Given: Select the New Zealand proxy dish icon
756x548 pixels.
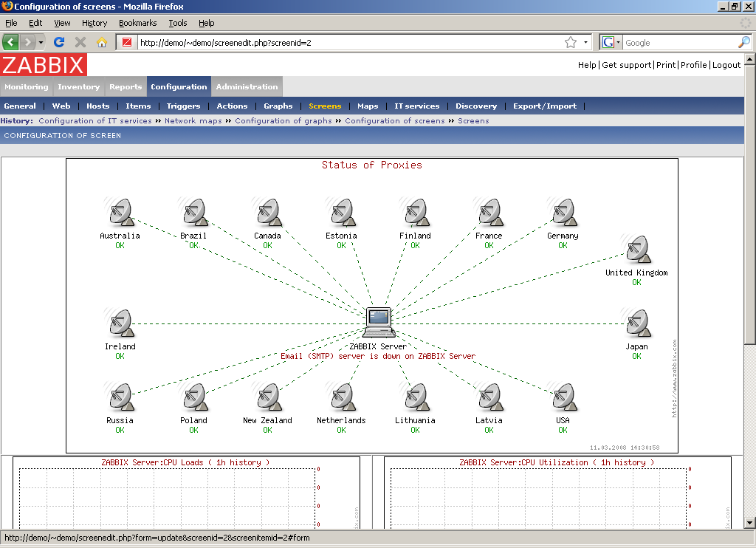Looking at the screenshot, I should click(x=267, y=397).
